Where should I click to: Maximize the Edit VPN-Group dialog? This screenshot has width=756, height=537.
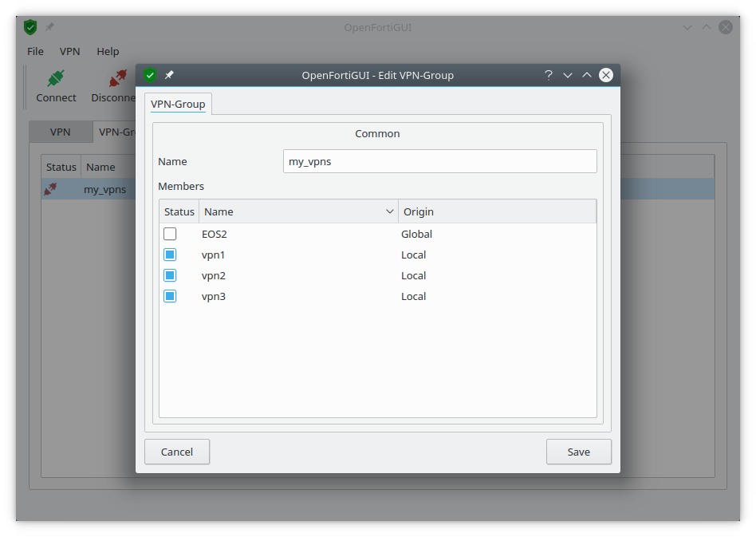tap(587, 75)
